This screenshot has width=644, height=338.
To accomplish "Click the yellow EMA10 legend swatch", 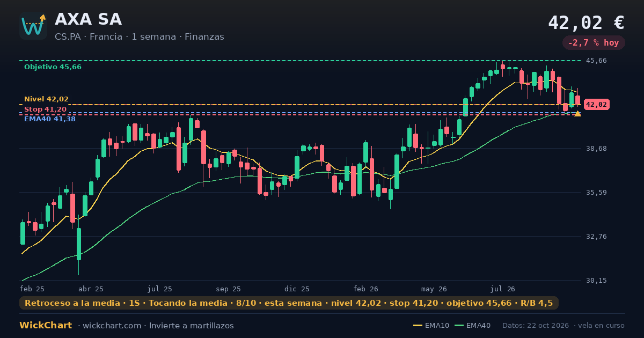I will click(418, 326).
